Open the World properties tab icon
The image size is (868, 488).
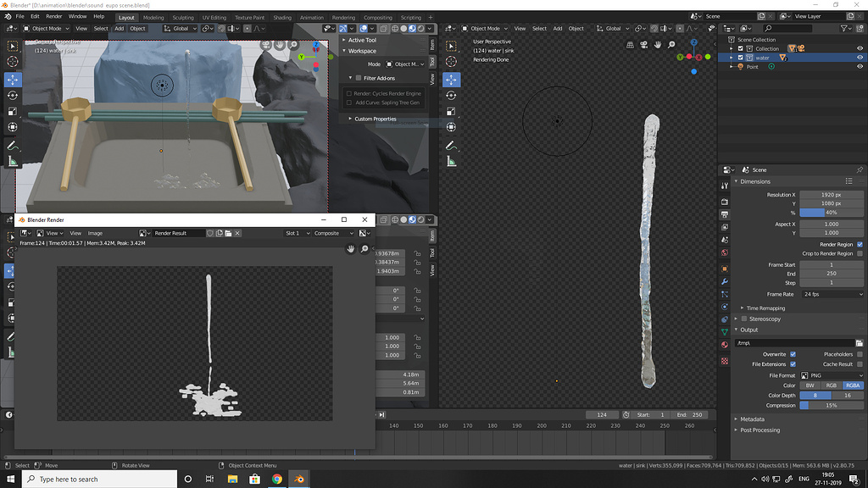[725, 252]
